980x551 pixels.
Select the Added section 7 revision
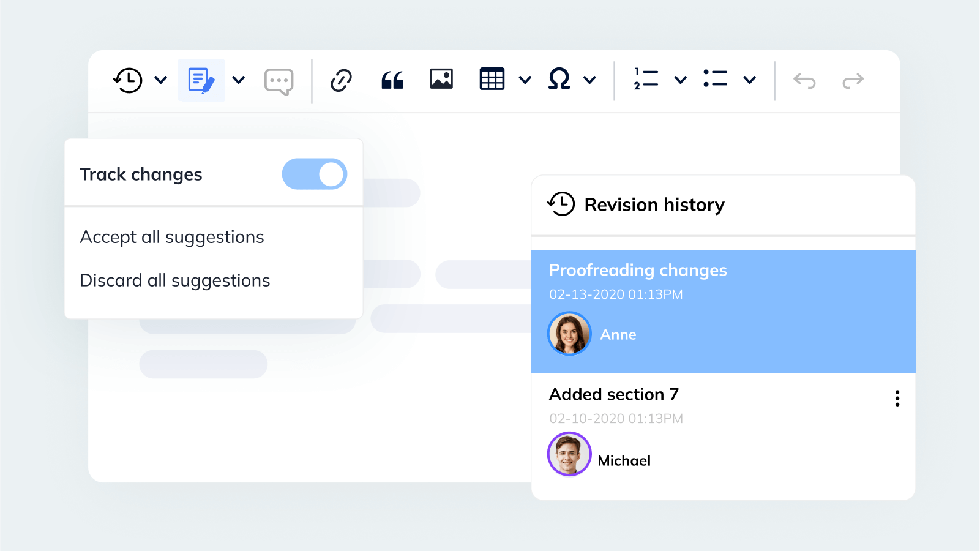(x=723, y=436)
